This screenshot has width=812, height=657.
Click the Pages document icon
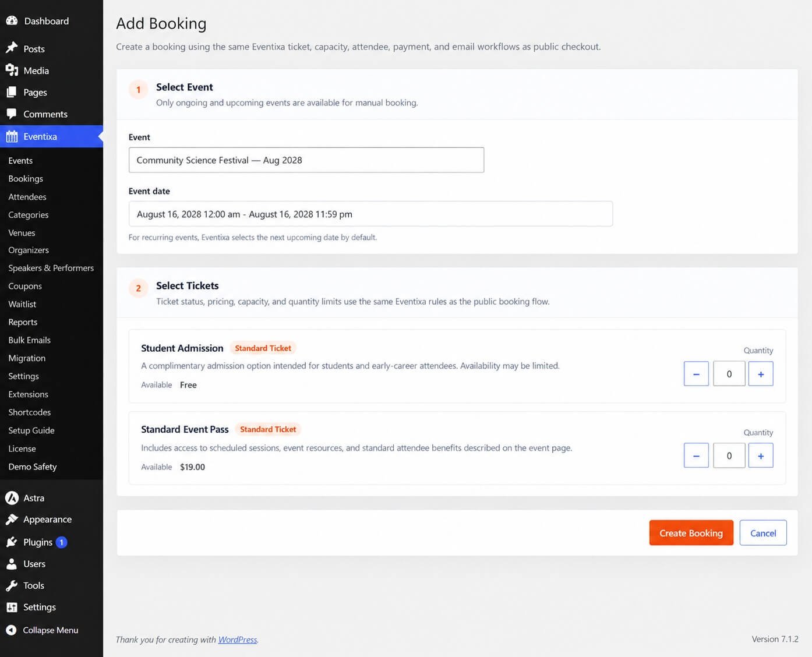click(x=12, y=92)
